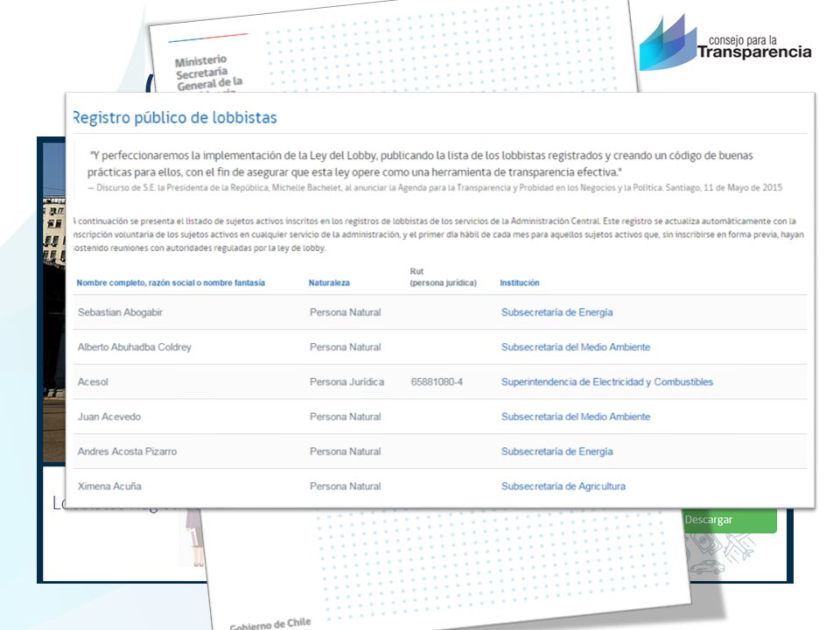Image resolution: width=840 pixels, height=630 pixels.
Task: Click the Consejo para la Transparencia logo
Action: [x=724, y=43]
